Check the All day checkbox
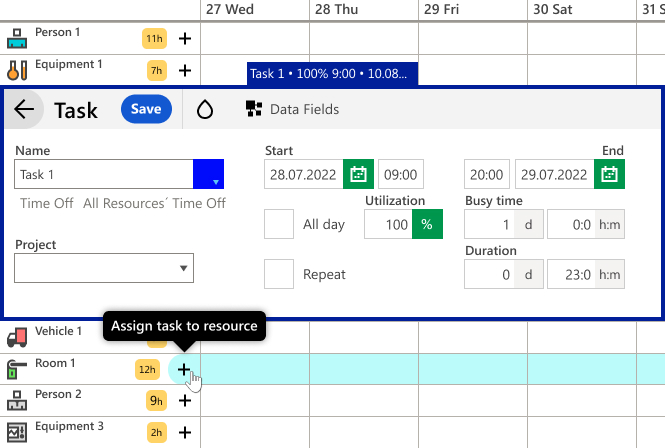Screen dimensions: 665x448 pyautogui.click(x=279, y=224)
